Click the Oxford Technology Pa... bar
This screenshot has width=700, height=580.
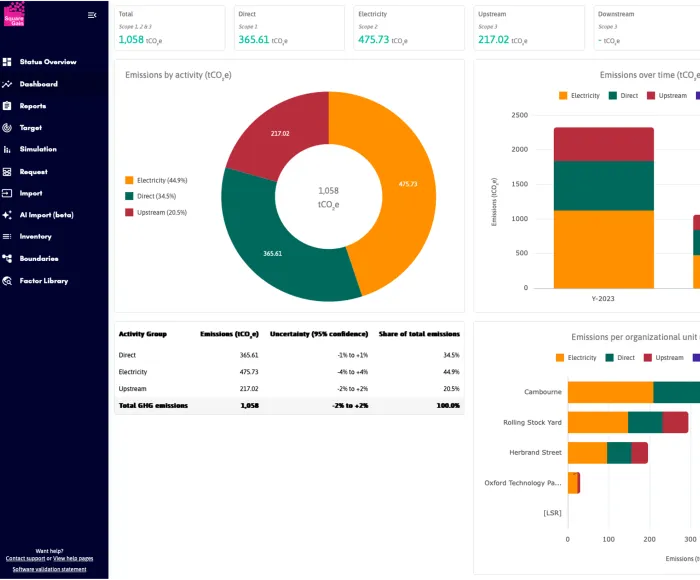[x=574, y=483]
